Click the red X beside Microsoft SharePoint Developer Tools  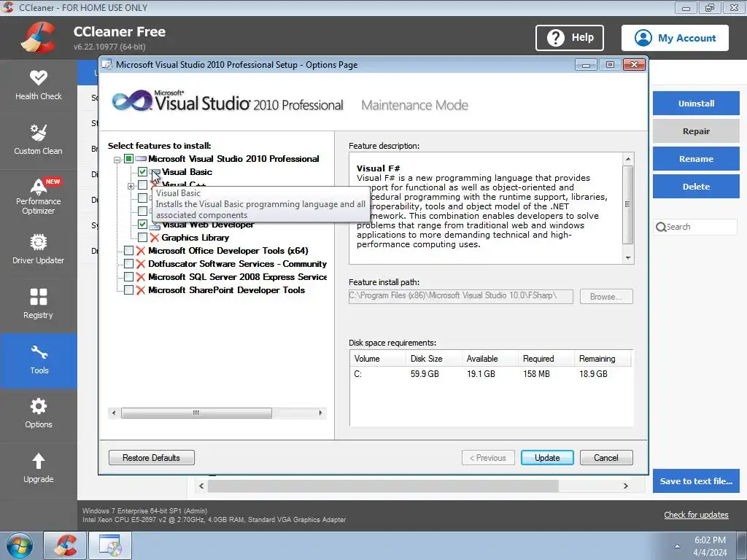pos(141,290)
